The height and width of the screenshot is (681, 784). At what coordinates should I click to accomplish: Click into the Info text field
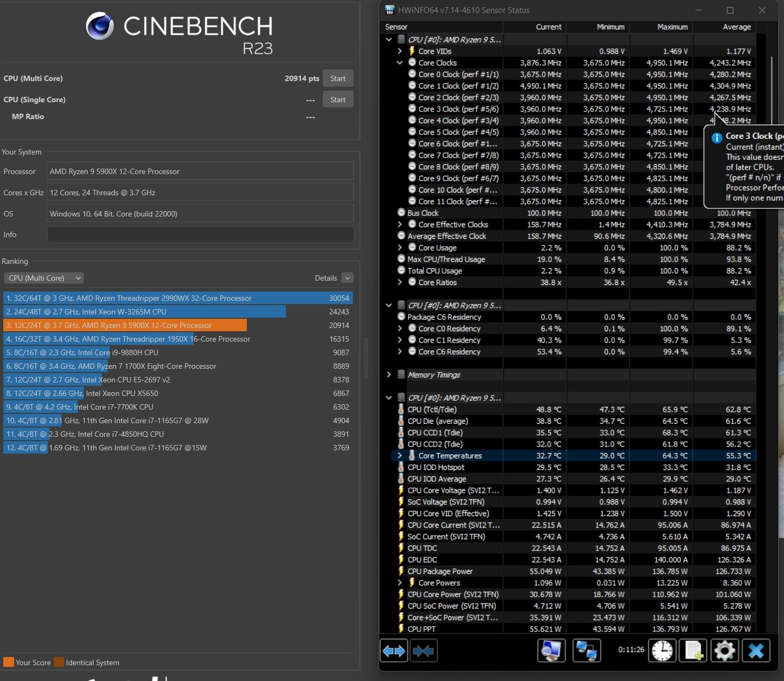click(x=200, y=234)
